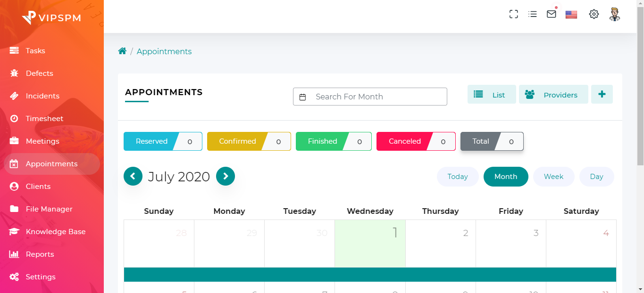The width and height of the screenshot is (644, 293).
Task: Go to previous month with left arrow
Action: click(x=133, y=176)
